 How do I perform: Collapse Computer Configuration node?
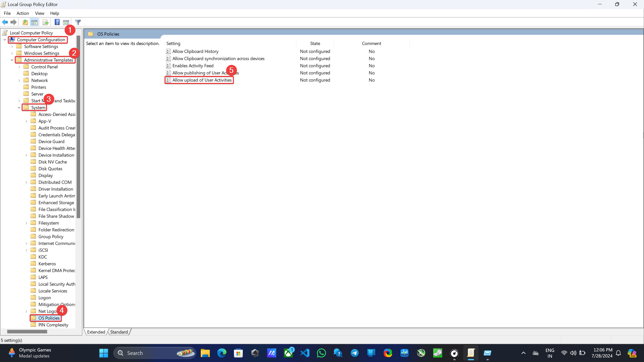[5, 40]
